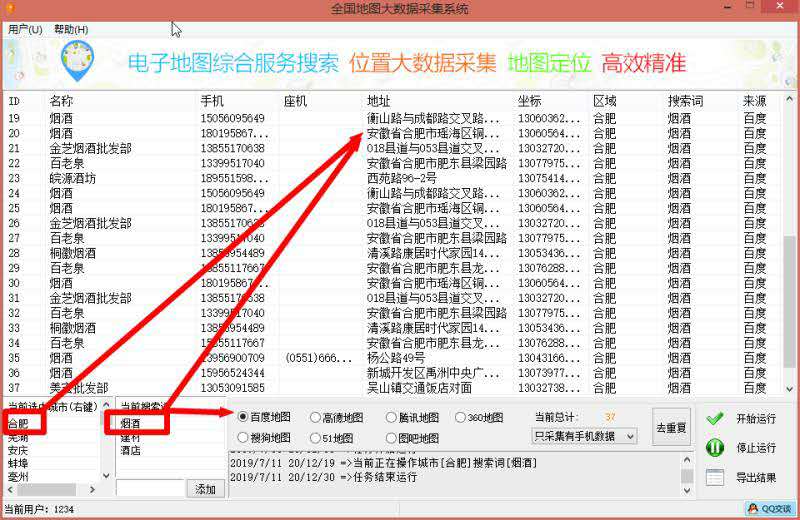
Task: Click the green checkmark start-run icon
Action: 715,418
